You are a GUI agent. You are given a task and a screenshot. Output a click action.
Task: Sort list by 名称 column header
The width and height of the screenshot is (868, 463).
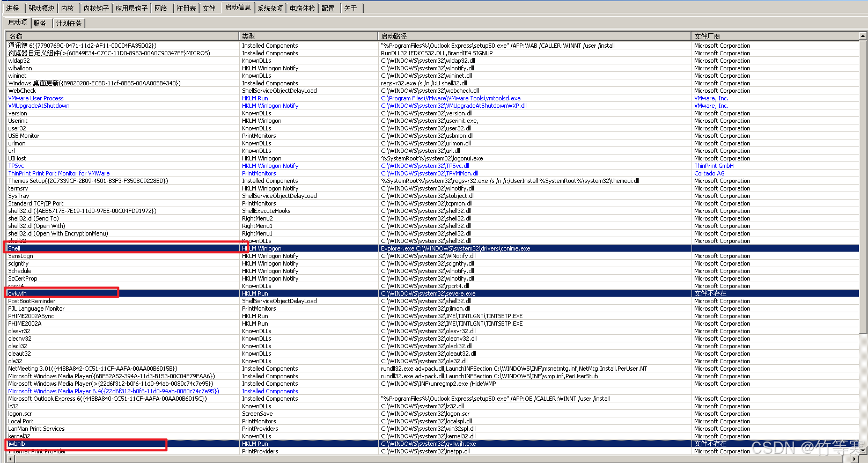pos(122,36)
